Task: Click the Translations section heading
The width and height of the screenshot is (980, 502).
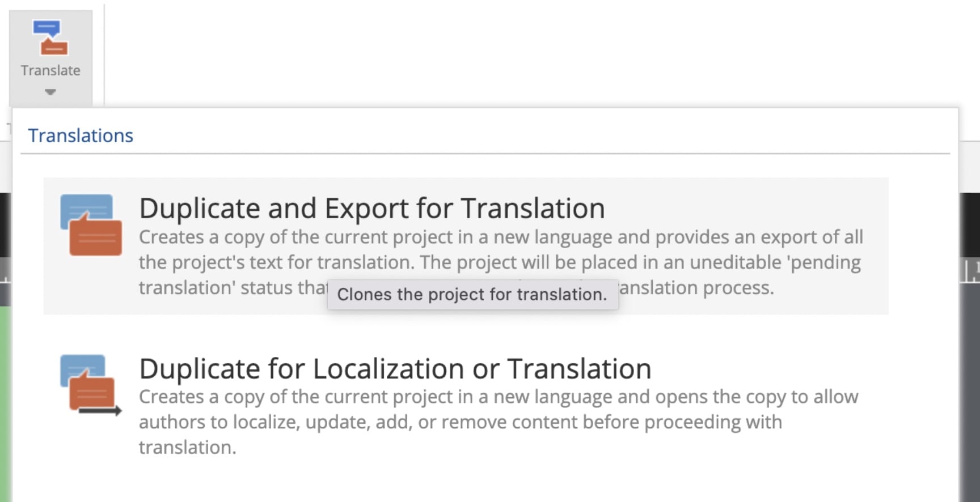Action: point(80,135)
